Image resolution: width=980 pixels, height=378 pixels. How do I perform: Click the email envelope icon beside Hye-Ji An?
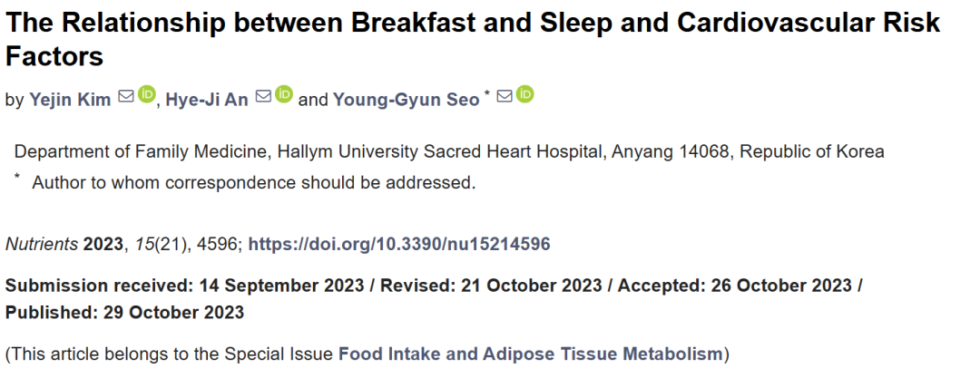coord(264,97)
